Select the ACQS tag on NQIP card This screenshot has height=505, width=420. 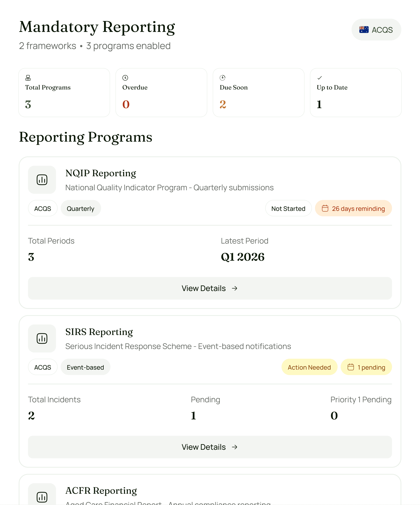(x=43, y=208)
